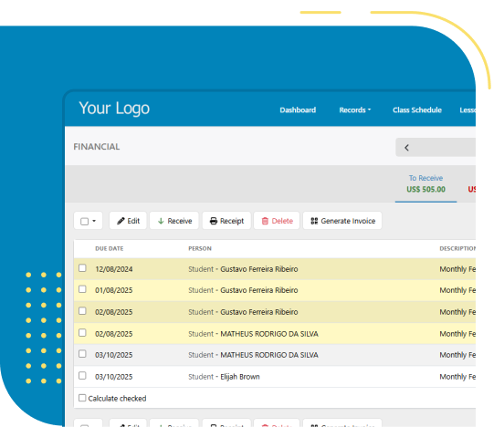Tick checkbox for Elijah Brown row
This screenshot has height=427, width=504.
(x=82, y=376)
